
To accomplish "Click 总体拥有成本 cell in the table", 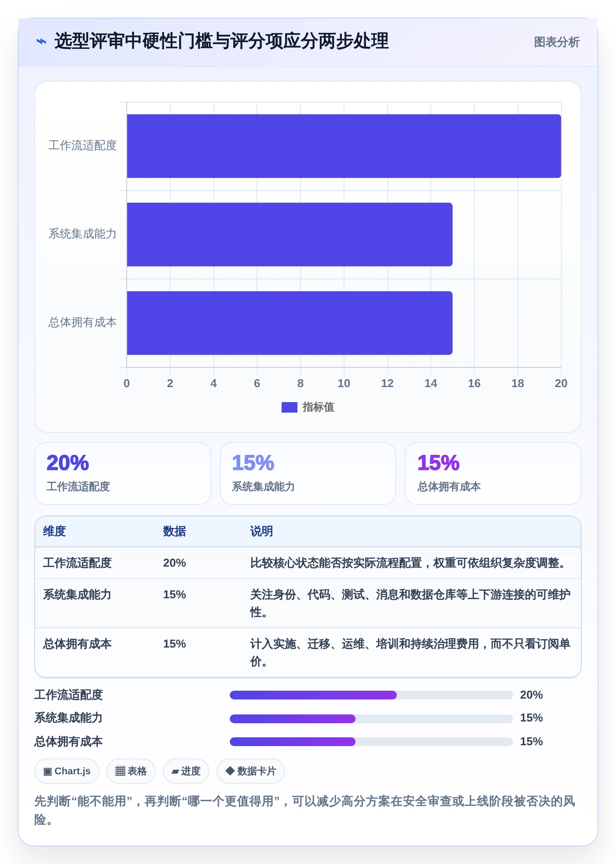I will pos(77,644).
